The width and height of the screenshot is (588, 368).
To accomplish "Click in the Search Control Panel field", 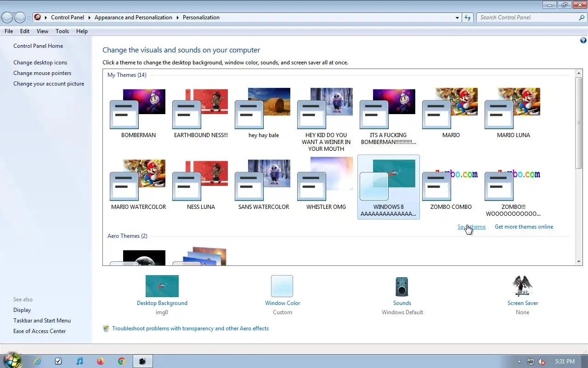I will coord(527,17).
